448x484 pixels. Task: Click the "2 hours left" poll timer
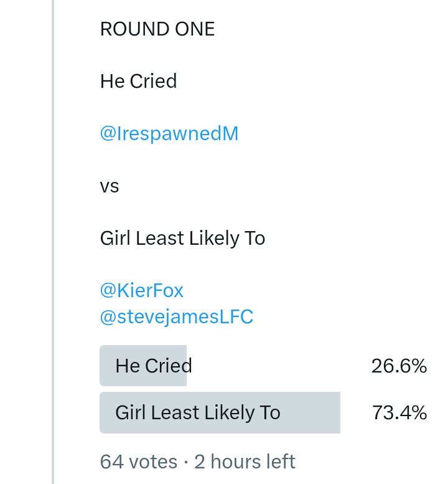245,462
